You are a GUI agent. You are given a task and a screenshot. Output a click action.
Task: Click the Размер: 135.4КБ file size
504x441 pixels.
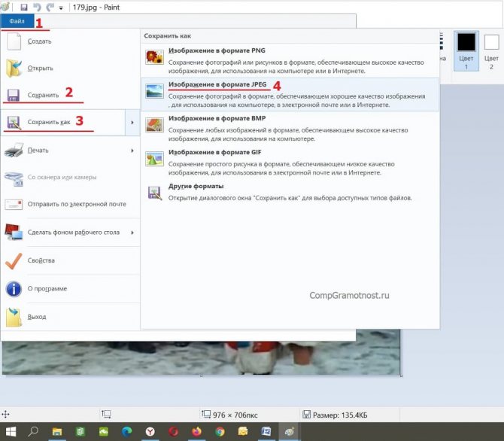340,415
